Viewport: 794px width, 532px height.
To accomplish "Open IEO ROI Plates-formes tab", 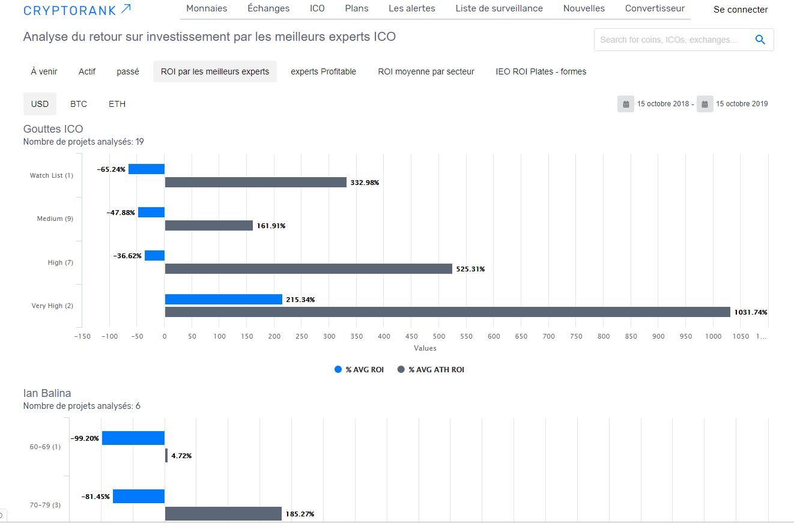I will coord(541,71).
